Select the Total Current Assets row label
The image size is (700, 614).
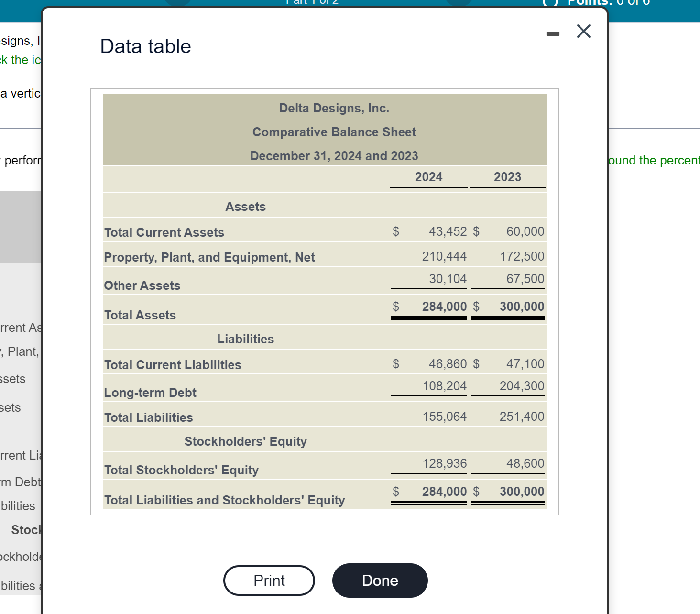[x=164, y=232]
